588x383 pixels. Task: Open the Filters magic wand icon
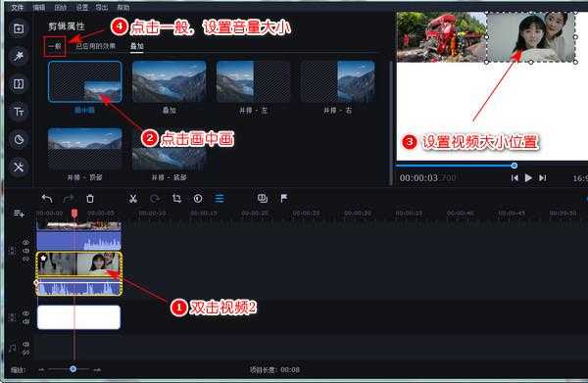(19, 56)
